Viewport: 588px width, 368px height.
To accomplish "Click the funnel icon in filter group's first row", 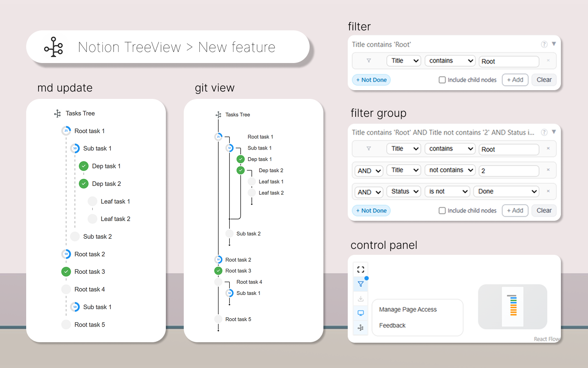I will 368,149.
